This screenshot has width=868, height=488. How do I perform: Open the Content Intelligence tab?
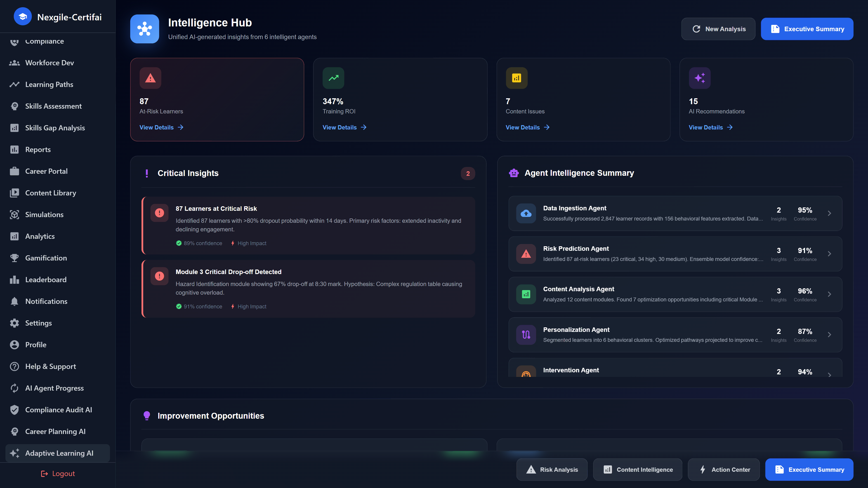[637, 469]
